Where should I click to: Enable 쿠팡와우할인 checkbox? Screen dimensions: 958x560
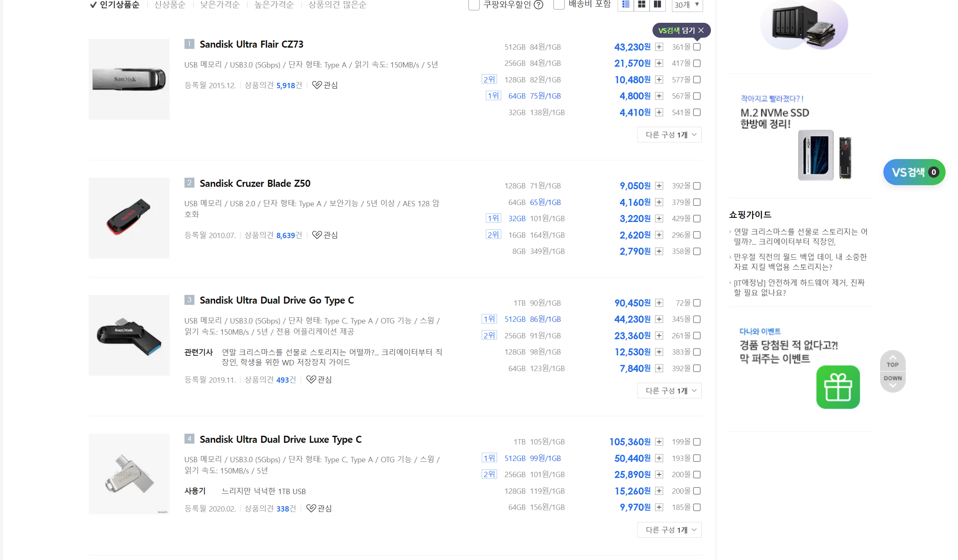[x=474, y=5]
